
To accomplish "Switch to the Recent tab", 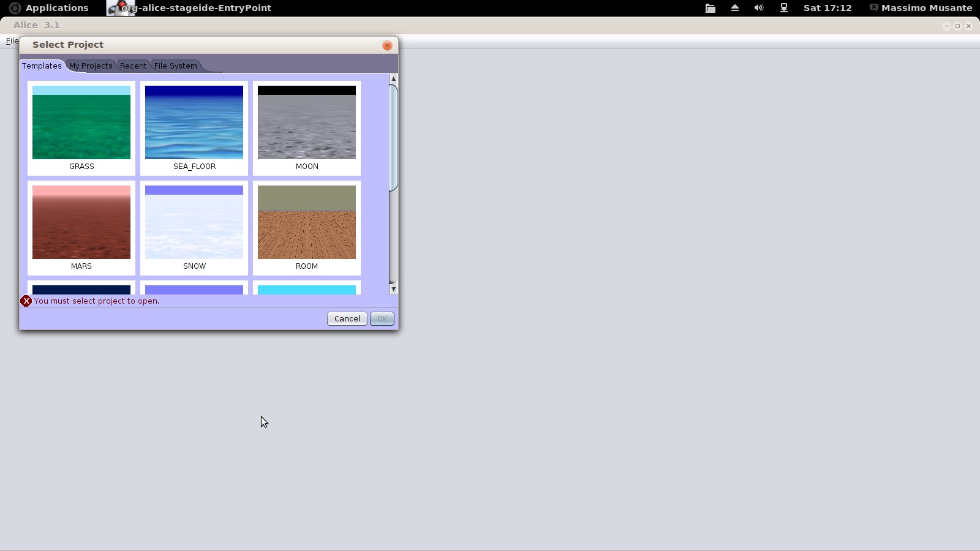I will pos(133,66).
